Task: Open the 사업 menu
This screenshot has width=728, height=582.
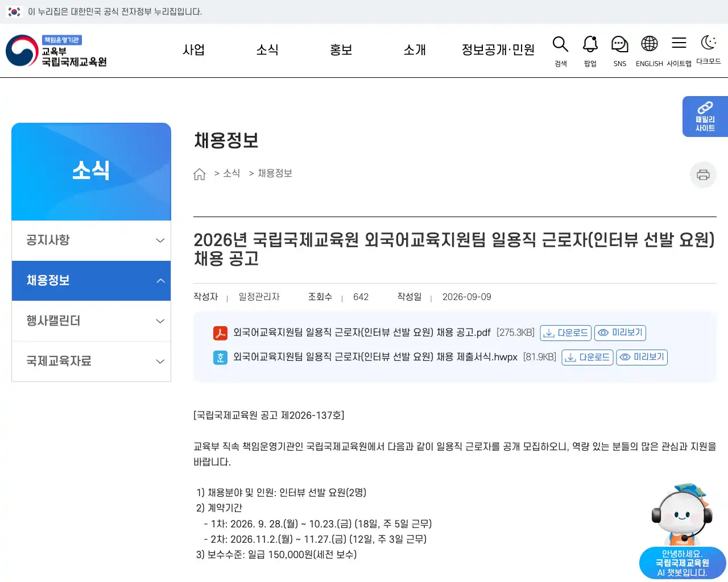Action: click(x=194, y=50)
